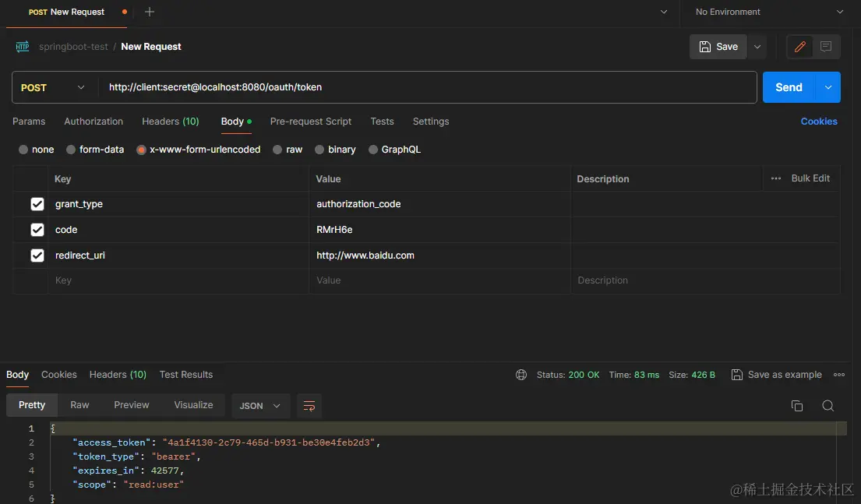
Task: Select the none body type
Action: coord(37,150)
